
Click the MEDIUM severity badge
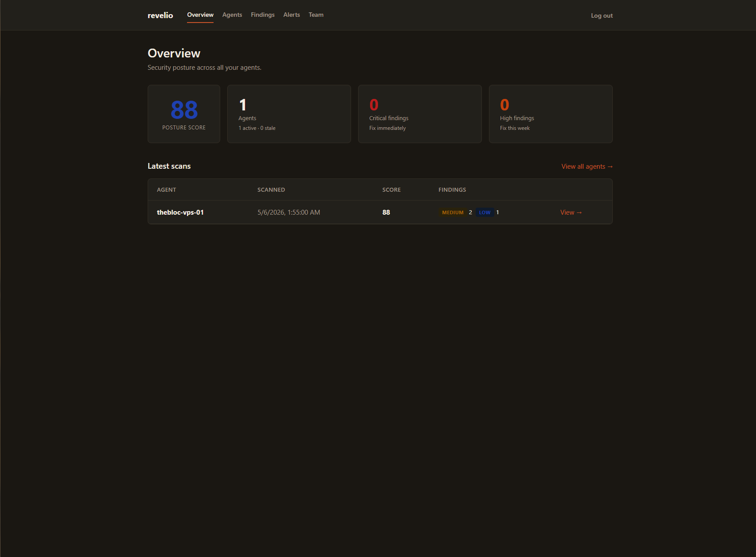coord(453,212)
